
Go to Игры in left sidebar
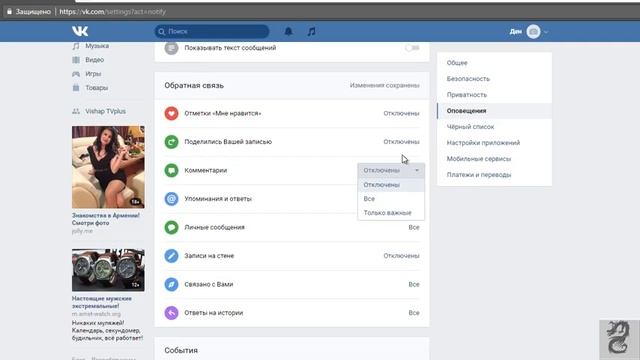tap(93, 74)
